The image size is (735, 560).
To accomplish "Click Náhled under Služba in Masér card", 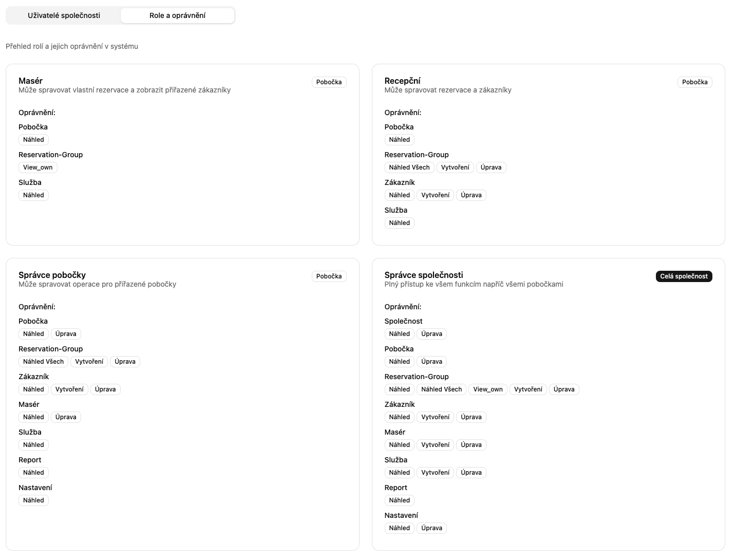I will [x=33, y=195].
